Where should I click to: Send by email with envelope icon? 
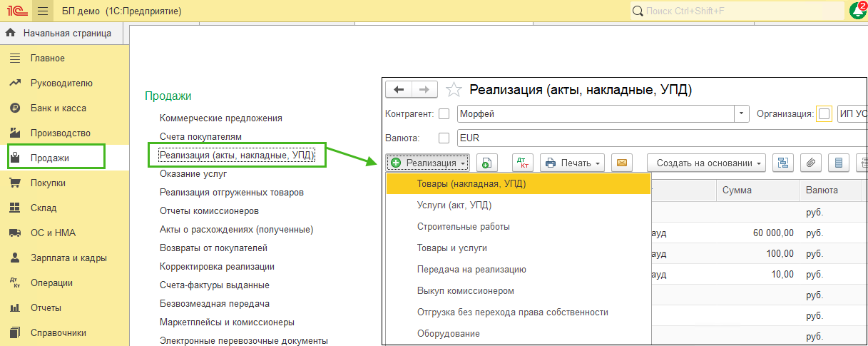tap(623, 163)
